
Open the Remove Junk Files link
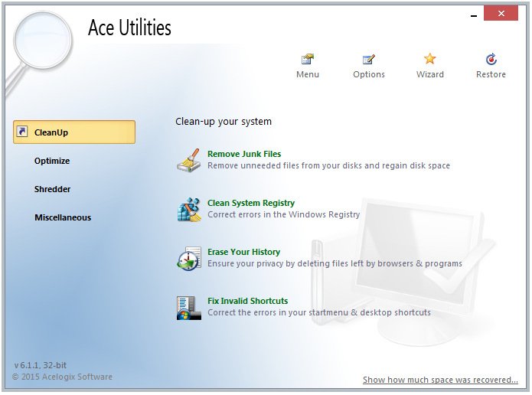tap(244, 154)
